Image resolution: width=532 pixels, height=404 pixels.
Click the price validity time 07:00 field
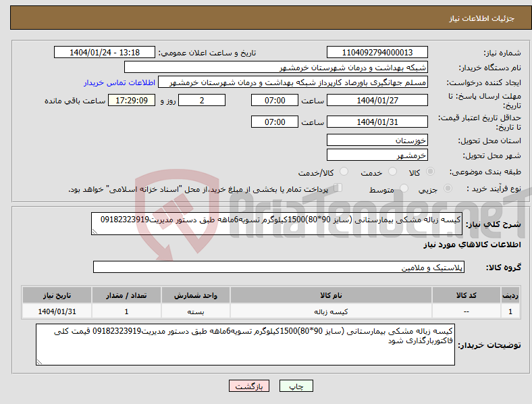pyautogui.click(x=275, y=122)
